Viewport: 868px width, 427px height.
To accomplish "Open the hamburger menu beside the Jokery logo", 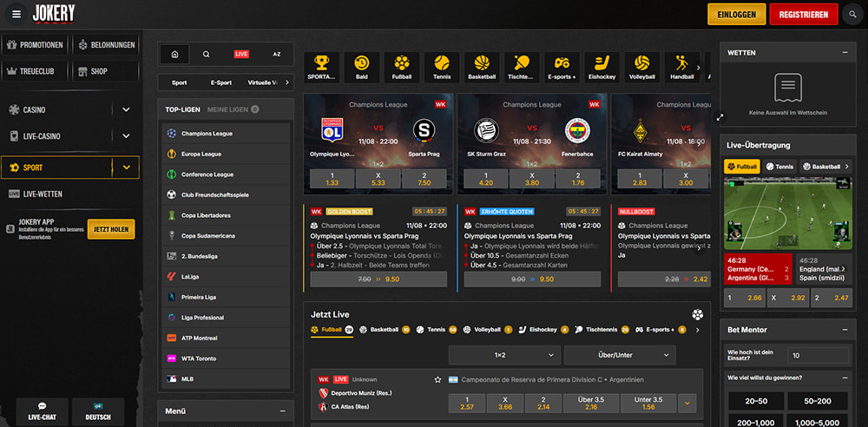I will coord(16,14).
